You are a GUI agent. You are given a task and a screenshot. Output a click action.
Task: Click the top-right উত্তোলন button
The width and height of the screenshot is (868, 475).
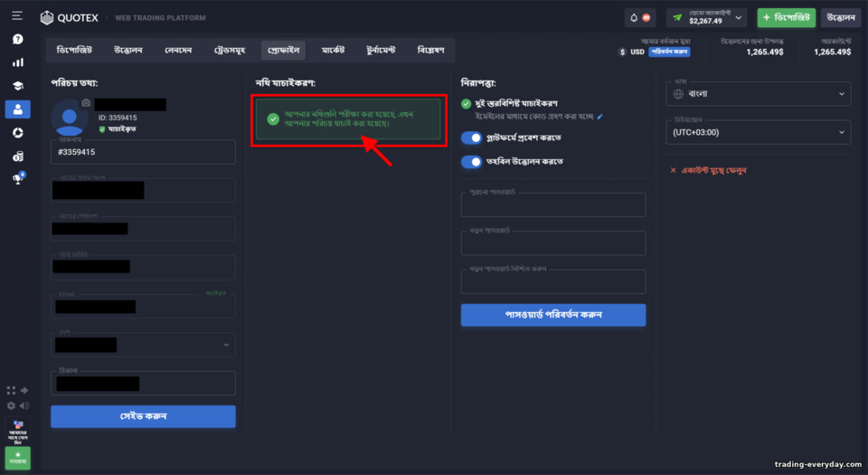(x=841, y=18)
